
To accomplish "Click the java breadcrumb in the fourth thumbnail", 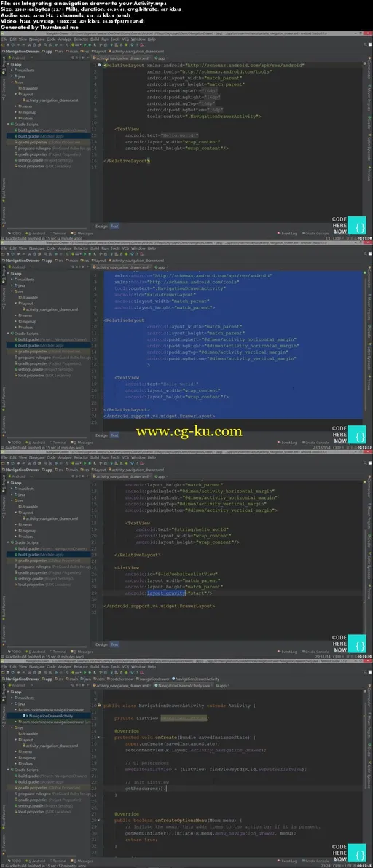I will (x=85, y=678).
